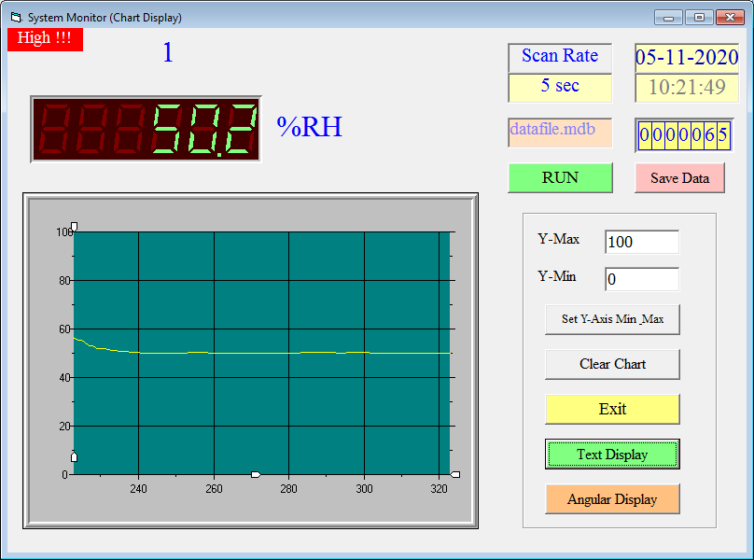Click the datafile.mdb filename box
Image resolution: width=754 pixels, height=560 pixels.
click(x=560, y=132)
